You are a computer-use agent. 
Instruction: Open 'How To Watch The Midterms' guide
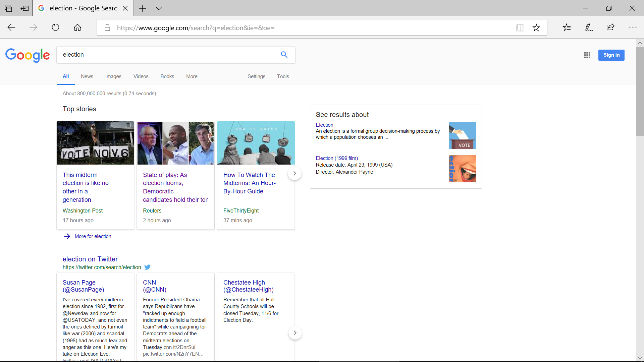[250, 183]
